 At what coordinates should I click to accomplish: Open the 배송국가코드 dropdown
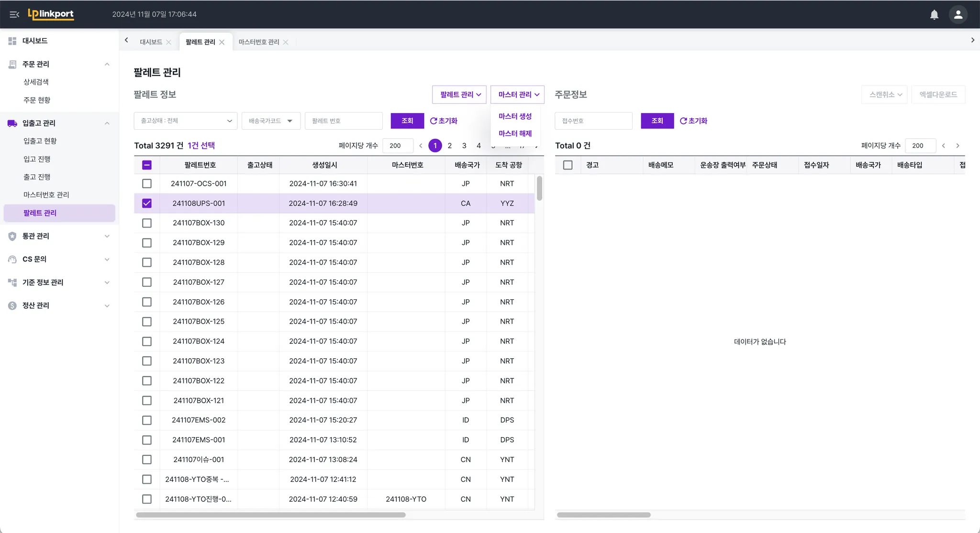point(271,121)
